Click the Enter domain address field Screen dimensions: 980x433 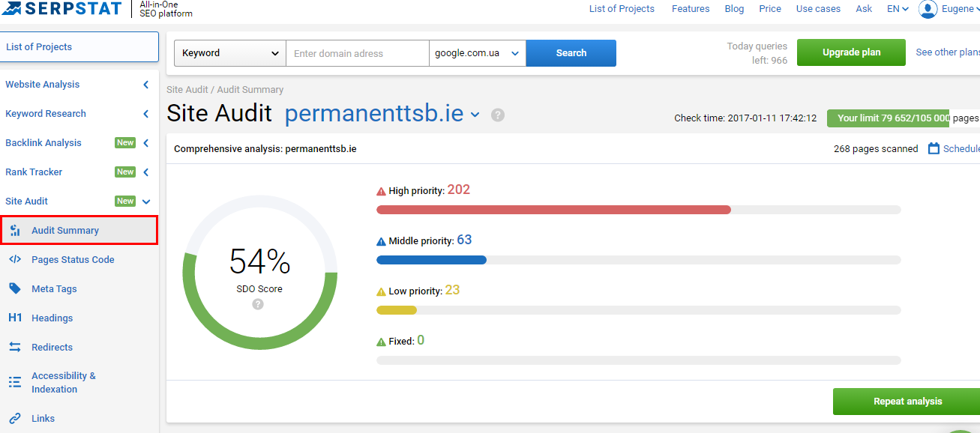(358, 53)
